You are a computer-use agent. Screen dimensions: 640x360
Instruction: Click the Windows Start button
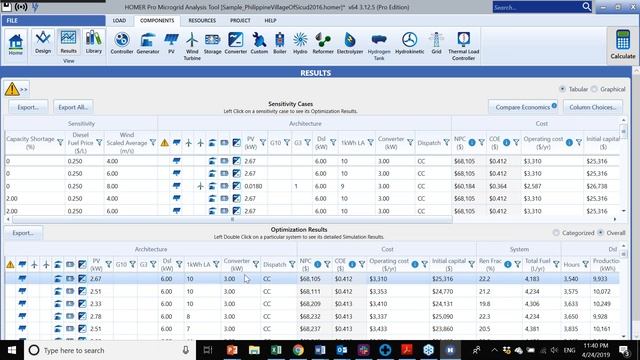click(x=11, y=350)
